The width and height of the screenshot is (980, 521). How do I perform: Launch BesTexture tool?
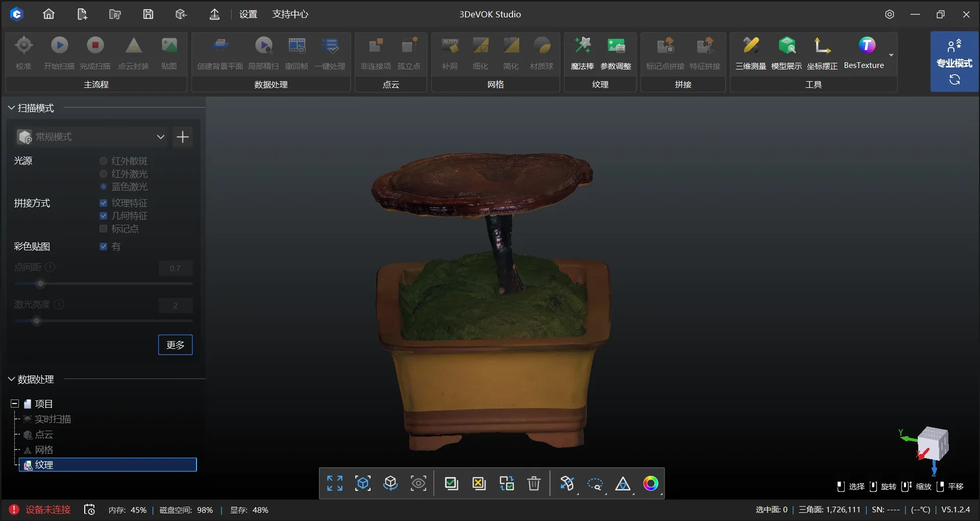864,53
